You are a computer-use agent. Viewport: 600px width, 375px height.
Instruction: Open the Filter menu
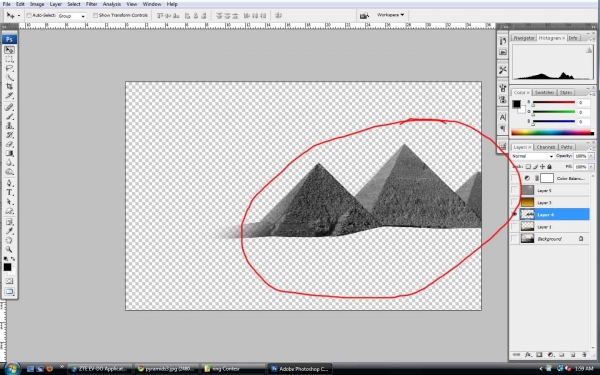pyautogui.click(x=91, y=4)
